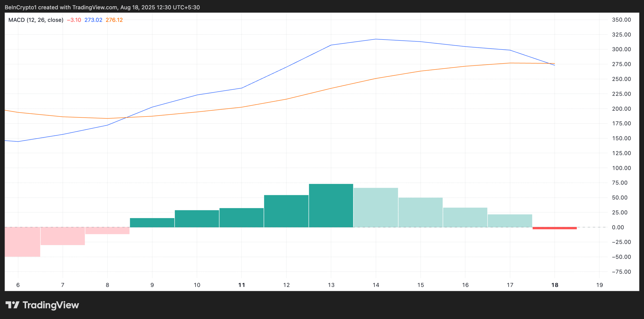Viewport: 644px width, 319px height.
Task: Click the 0.00 level on the price axis
Action: pyautogui.click(x=618, y=227)
